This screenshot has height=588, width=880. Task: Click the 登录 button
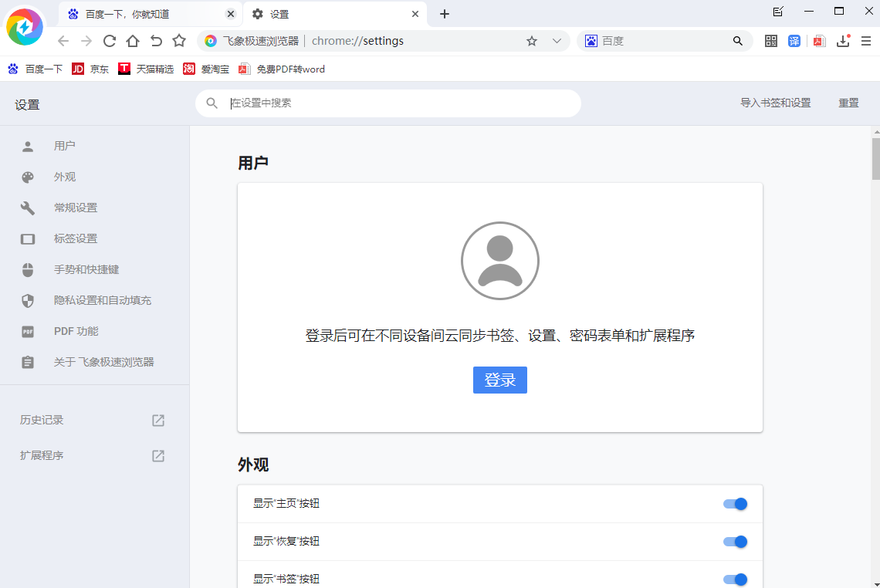(500, 380)
